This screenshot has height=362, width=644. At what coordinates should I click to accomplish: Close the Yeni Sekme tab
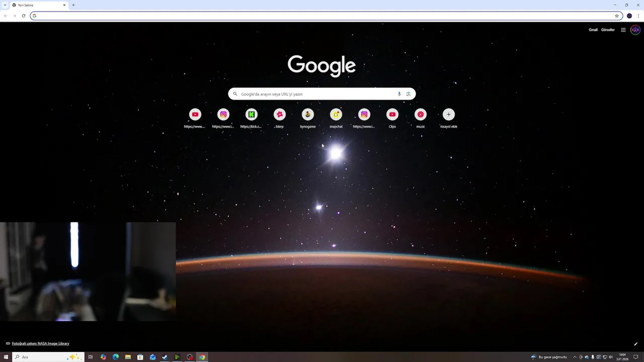(64, 5)
